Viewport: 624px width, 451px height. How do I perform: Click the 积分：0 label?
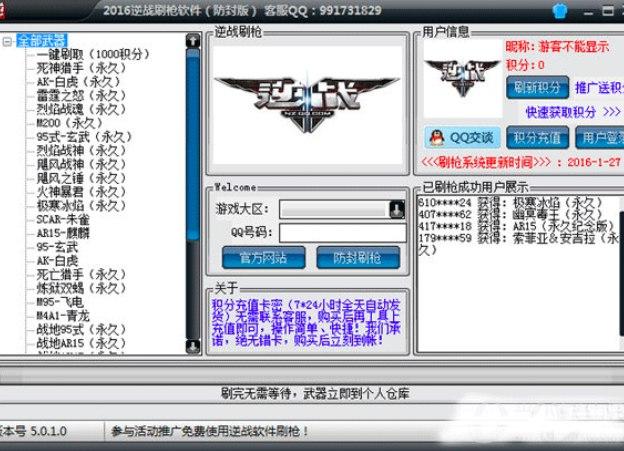pos(525,65)
